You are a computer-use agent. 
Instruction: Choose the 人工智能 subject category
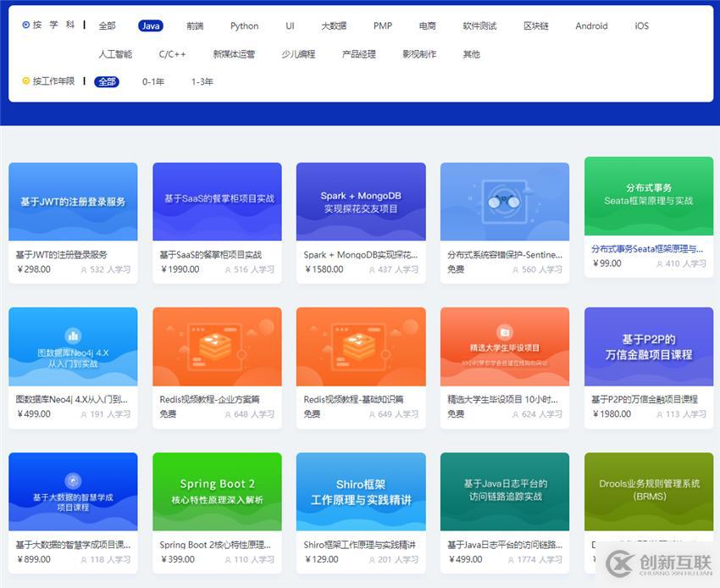[115, 54]
